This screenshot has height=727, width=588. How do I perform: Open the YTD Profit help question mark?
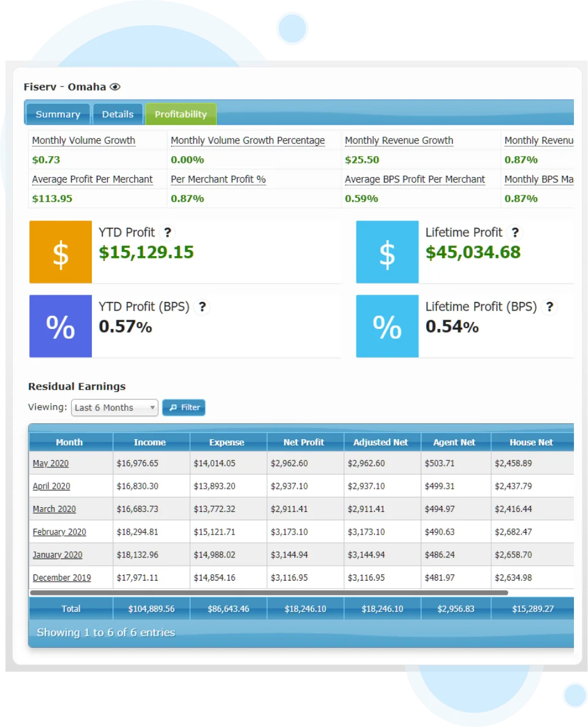click(167, 233)
